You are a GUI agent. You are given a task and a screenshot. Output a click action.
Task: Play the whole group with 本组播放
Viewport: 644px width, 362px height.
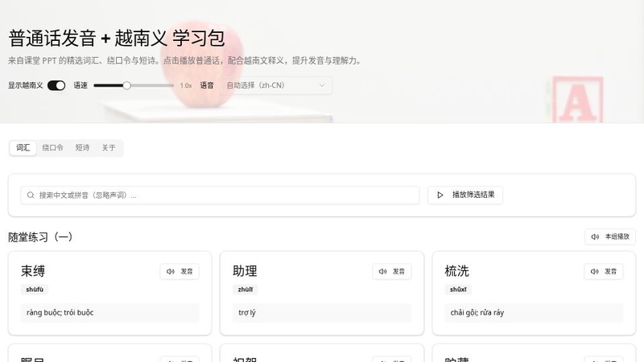(x=610, y=237)
